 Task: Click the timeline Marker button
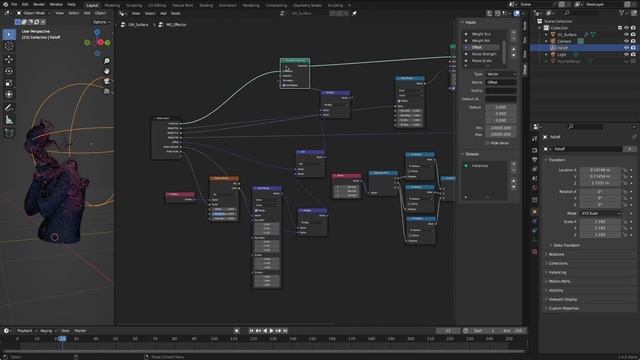[x=80, y=331]
